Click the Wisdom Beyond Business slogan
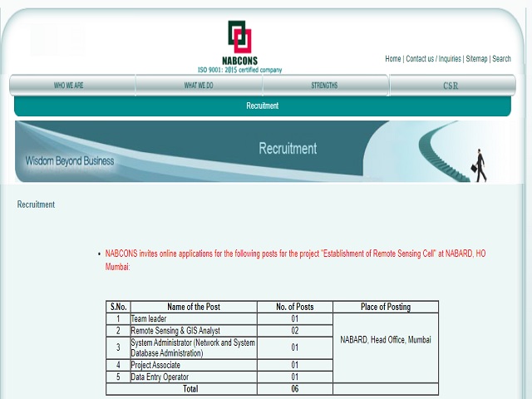Image resolution: width=532 pixels, height=399 pixels. (69, 160)
